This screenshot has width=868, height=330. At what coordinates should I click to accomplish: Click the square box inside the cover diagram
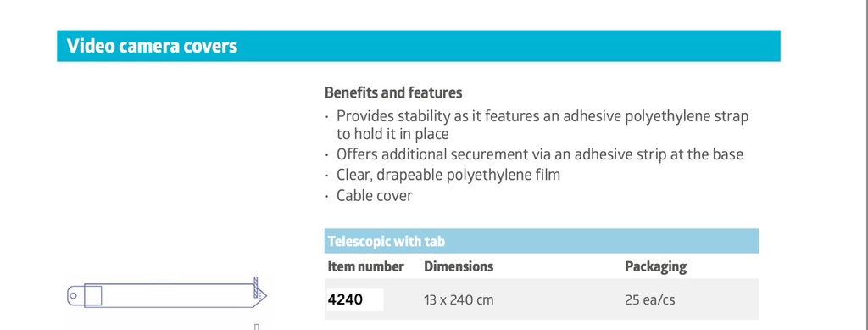[x=93, y=296]
